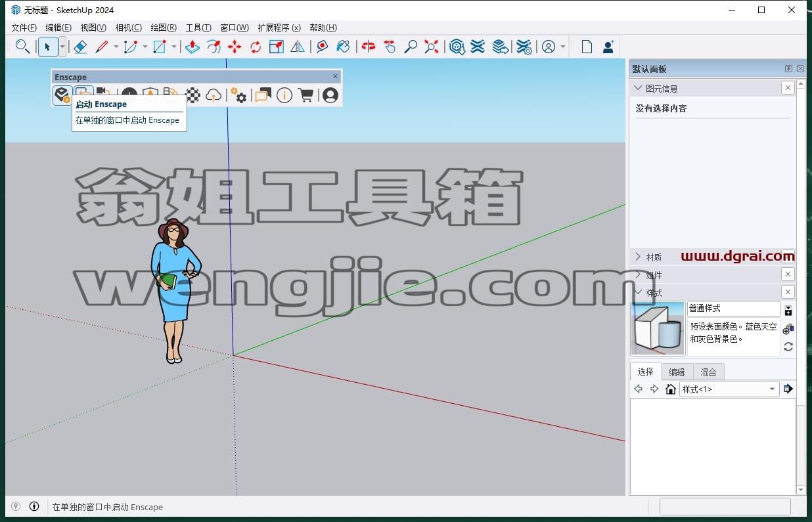Choose the Offset tool
Viewport: 812px width, 522px height.
(x=214, y=47)
